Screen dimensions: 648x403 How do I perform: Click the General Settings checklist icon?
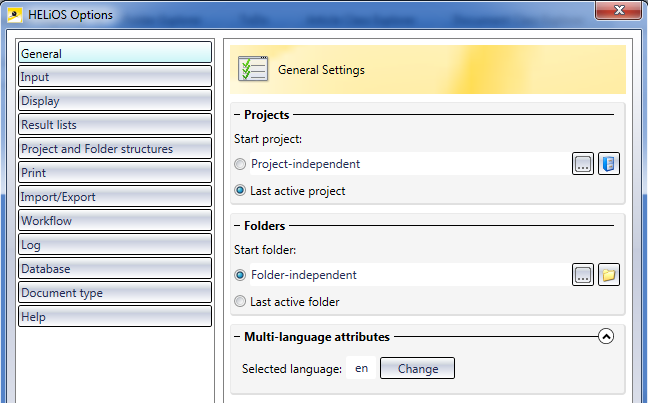253,69
